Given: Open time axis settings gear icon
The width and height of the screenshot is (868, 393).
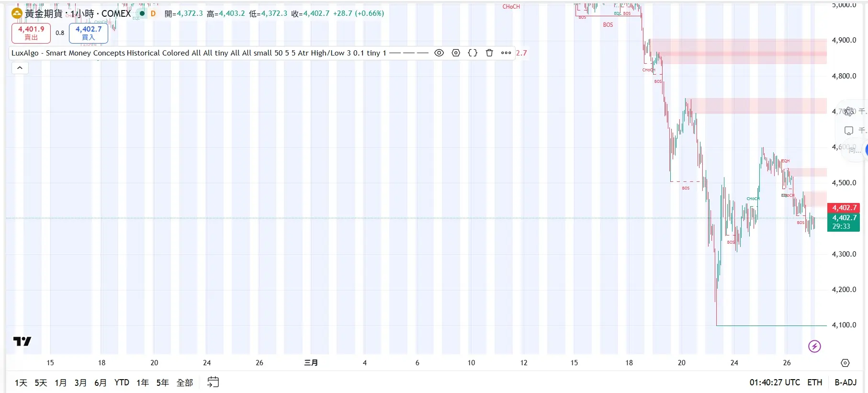Looking at the screenshot, I should click(845, 363).
